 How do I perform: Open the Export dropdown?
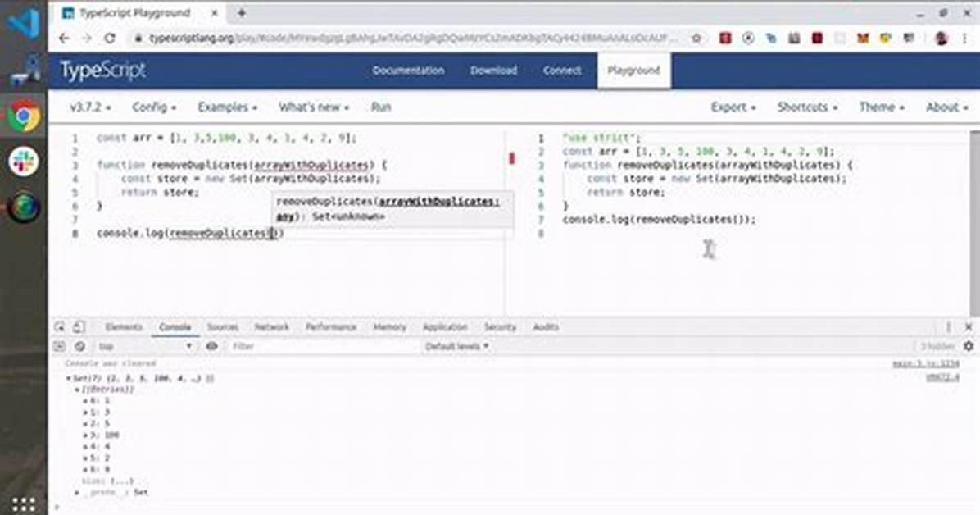733,107
